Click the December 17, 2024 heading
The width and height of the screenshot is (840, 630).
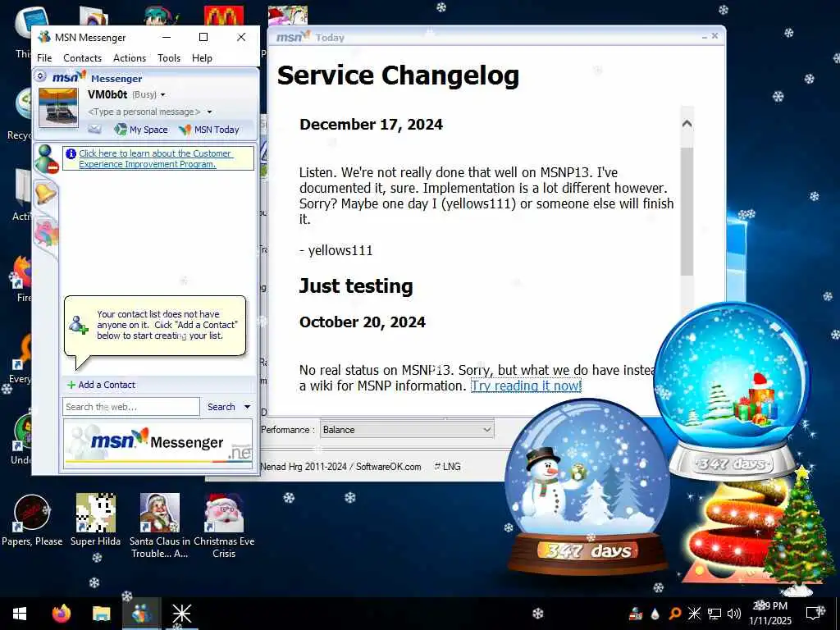click(x=372, y=125)
